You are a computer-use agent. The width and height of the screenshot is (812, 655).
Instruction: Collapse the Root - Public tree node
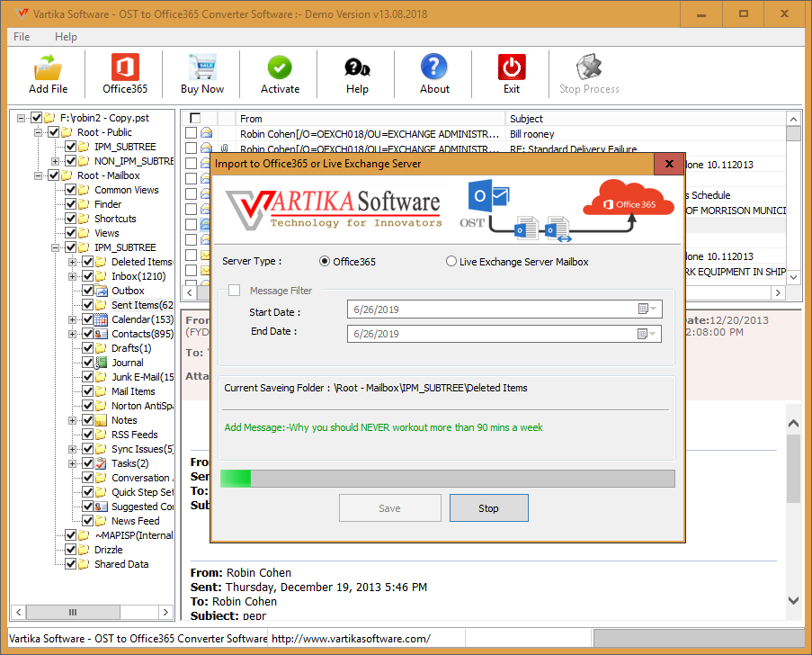pos(38,132)
